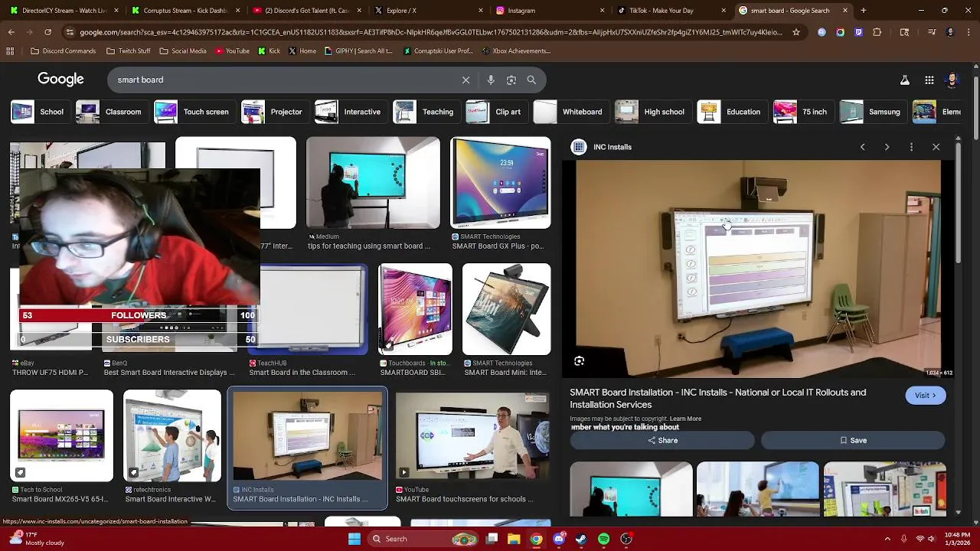Open the Discord Commands bookmark folder
Viewport: 980px width, 551px height.
tap(64, 51)
